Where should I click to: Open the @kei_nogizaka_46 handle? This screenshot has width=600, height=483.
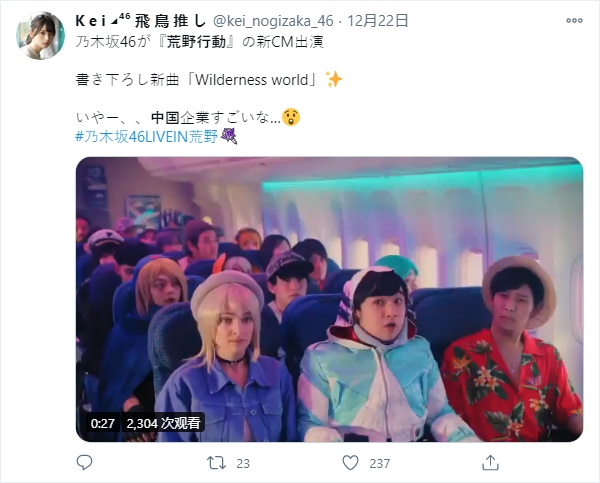(273, 21)
